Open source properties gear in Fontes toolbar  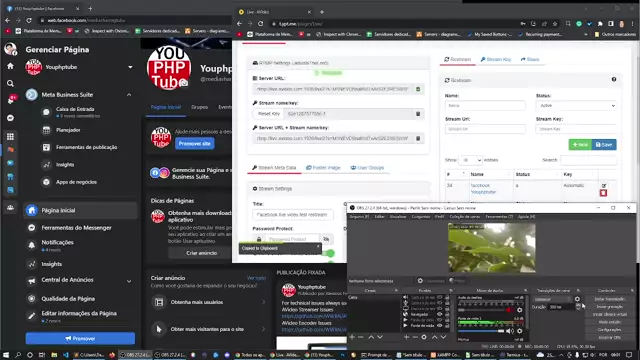(x=424, y=337)
